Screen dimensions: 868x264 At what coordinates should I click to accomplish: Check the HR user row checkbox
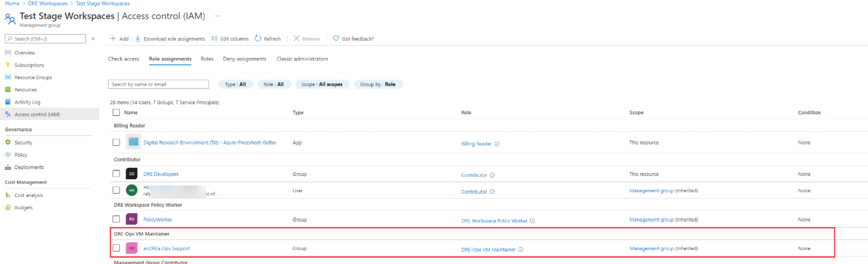point(116,190)
